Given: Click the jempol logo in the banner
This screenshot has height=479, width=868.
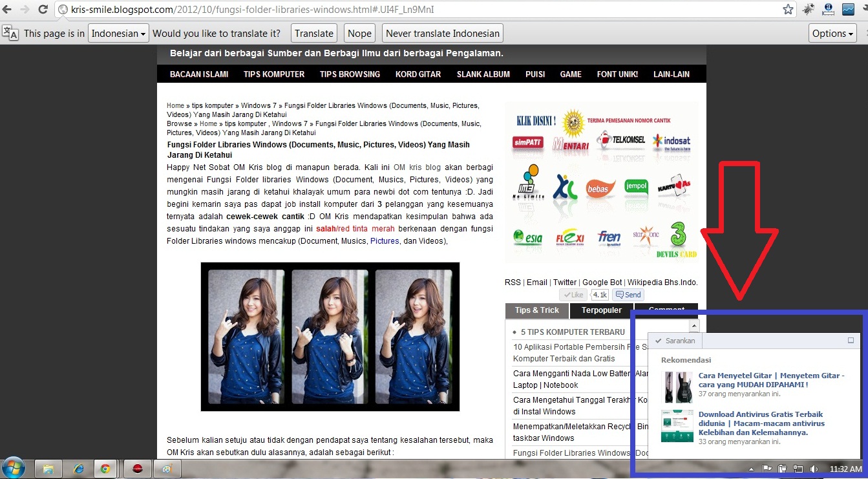Looking at the screenshot, I should click(636, 187).
